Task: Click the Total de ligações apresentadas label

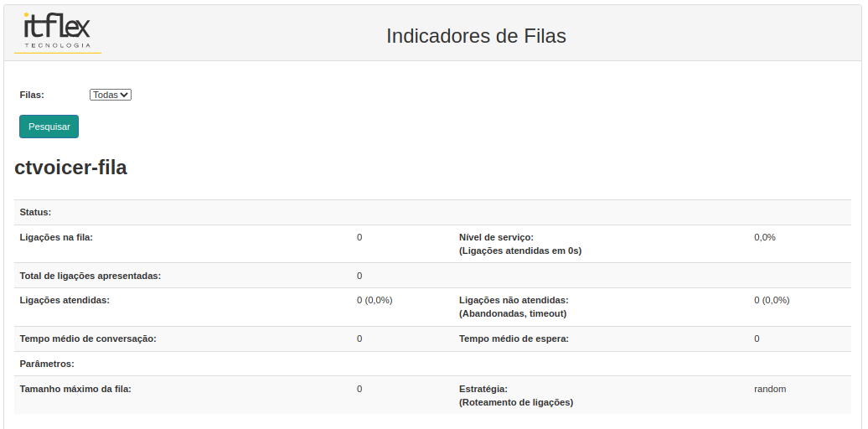Action: coord(90,276)
